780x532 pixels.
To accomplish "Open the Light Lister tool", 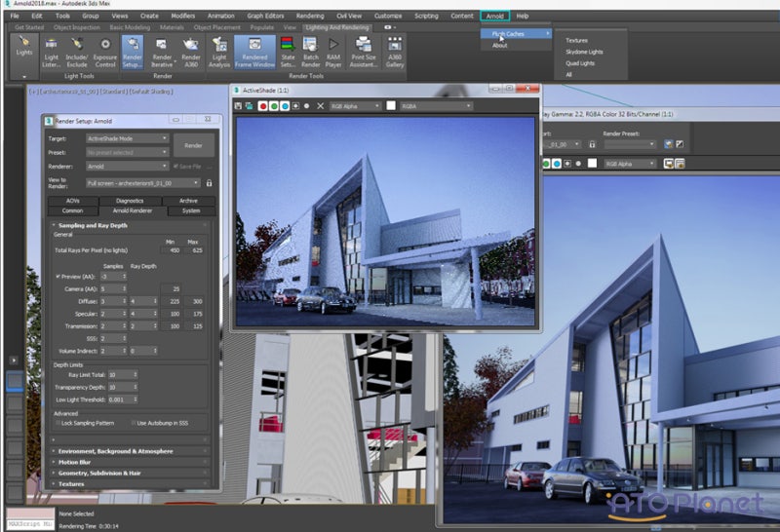I will (51, 53).
